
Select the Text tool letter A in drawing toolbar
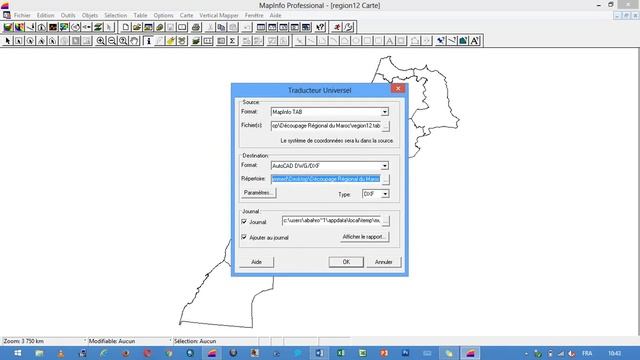[x=390, y=41]
